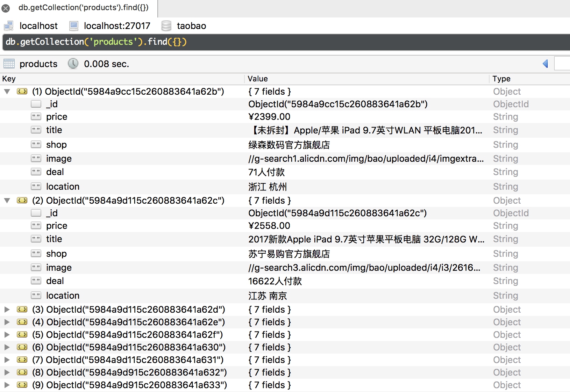
Task: Click the query execution time clock icon
Action: 73,64
